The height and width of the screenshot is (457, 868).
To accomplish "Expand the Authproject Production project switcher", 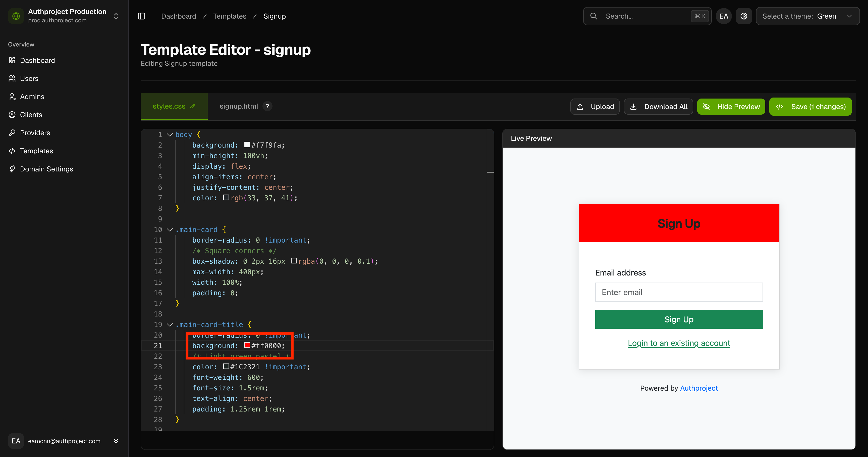I will click(116, 16).
